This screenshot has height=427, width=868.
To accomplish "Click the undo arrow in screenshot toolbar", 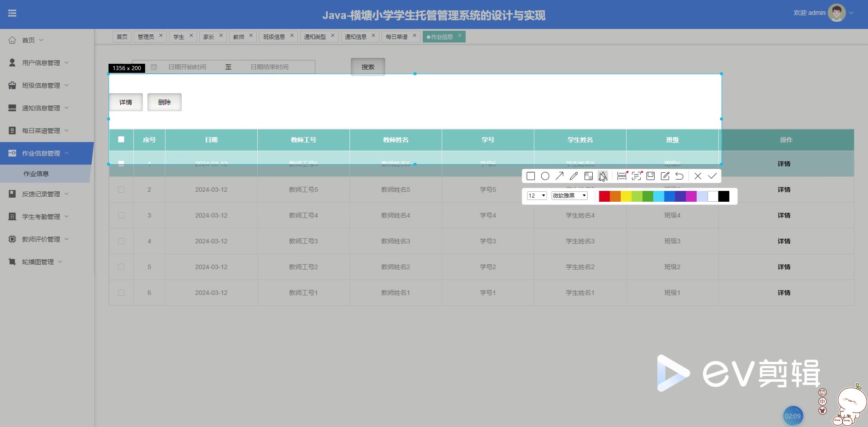I will pyautogui.click(x=679, y=176).
